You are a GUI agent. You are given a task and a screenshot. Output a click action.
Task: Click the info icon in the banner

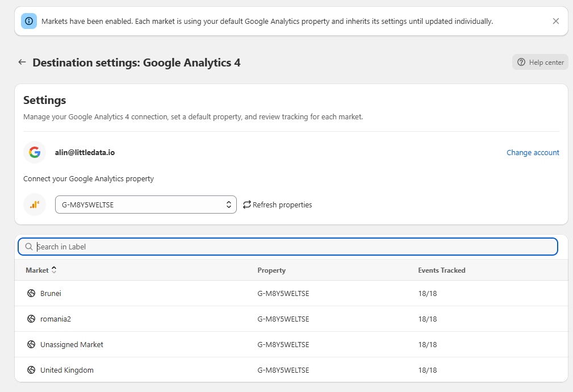coord(29,21)
